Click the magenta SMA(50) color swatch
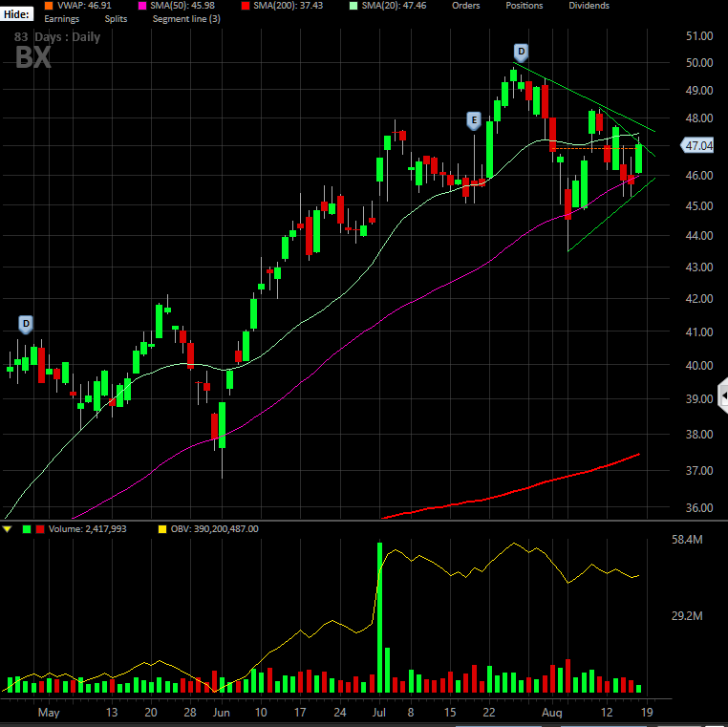Image resolution: width=728 pixels, height=727 pixels. (x=142, y=6)
